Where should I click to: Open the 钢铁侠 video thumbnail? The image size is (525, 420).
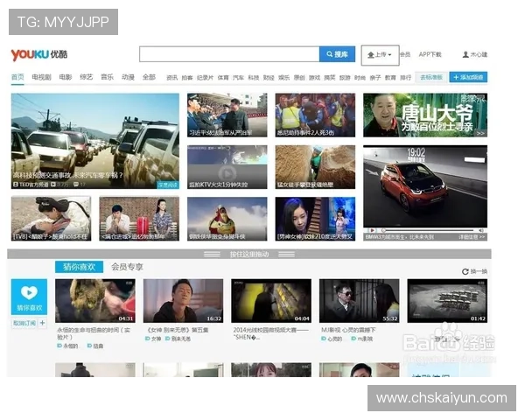[x=227, y=219]
